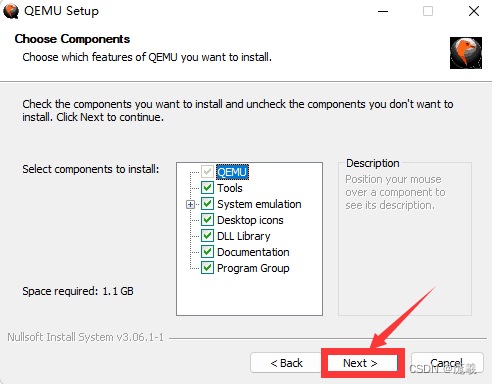Minimize the QEMU Setup window
The height and width of the screenshot is (384, 492).
click(x=383, y=11)
